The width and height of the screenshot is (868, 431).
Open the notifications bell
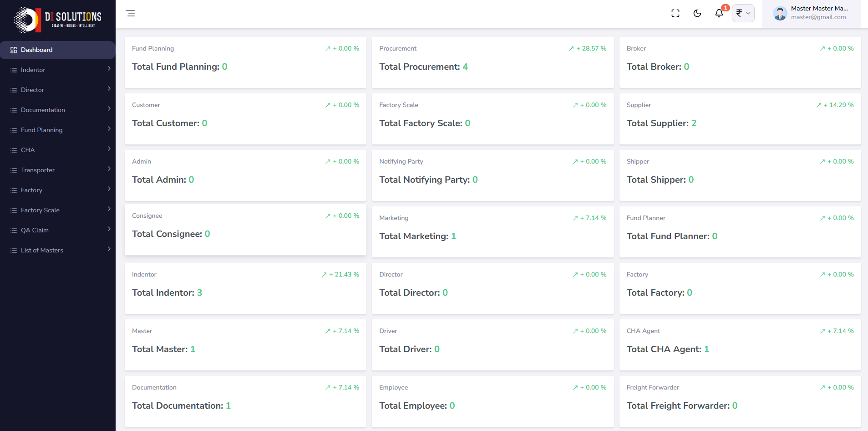coord(719,13)
